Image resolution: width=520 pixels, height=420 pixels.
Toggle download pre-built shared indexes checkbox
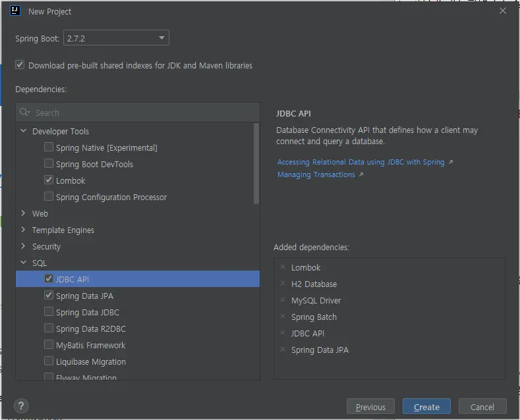(x=20, y=65)
